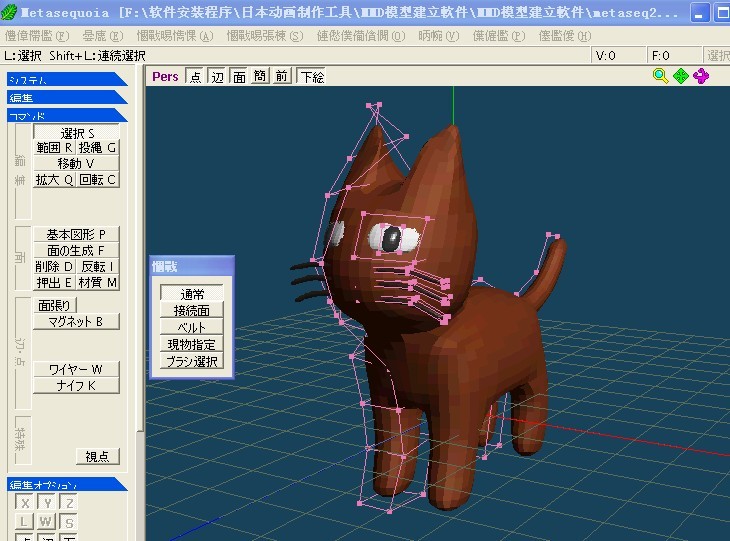
Task: Toggle the Z axis edit option
Action: click(x=69, y=503)
